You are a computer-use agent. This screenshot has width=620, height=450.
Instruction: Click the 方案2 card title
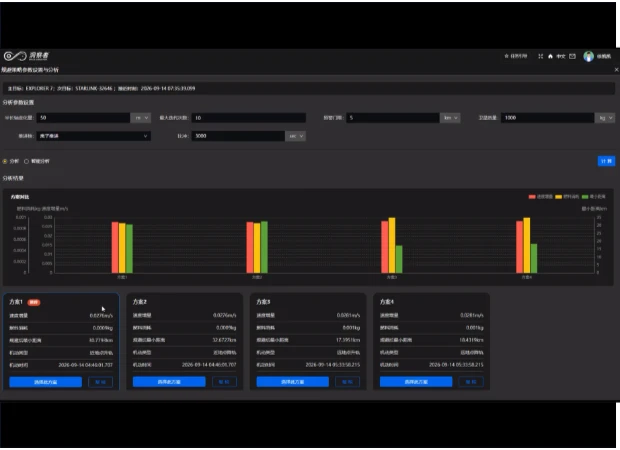pyautogui.click(x=140, y=302)
